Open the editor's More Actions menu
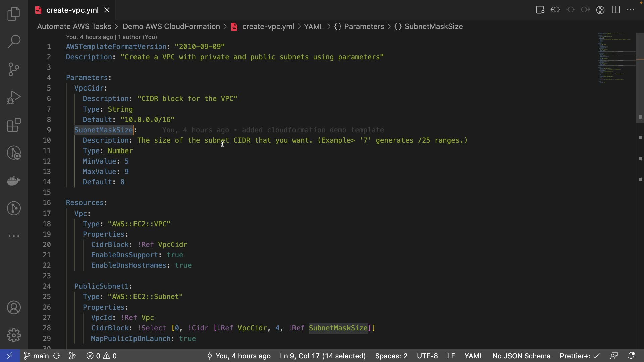 pyautogui.click(x=631, y=10)
